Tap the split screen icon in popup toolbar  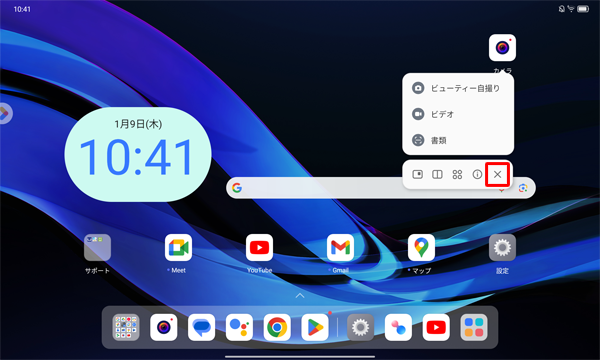437,174
